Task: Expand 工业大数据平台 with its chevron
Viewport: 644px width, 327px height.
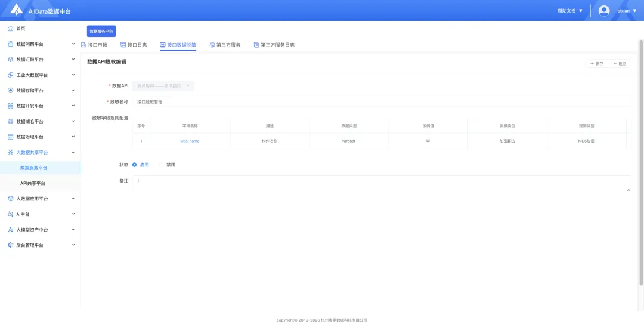Action: pos(73,75)
